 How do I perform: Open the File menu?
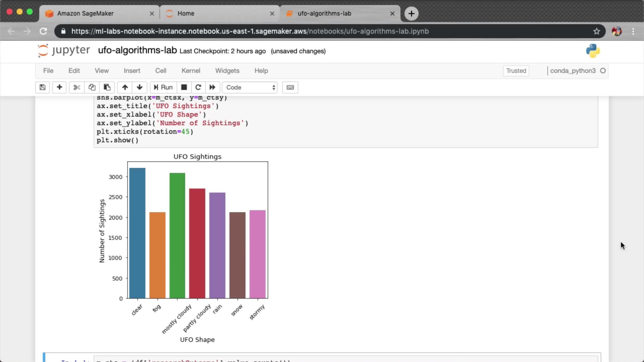pos(48,71)
